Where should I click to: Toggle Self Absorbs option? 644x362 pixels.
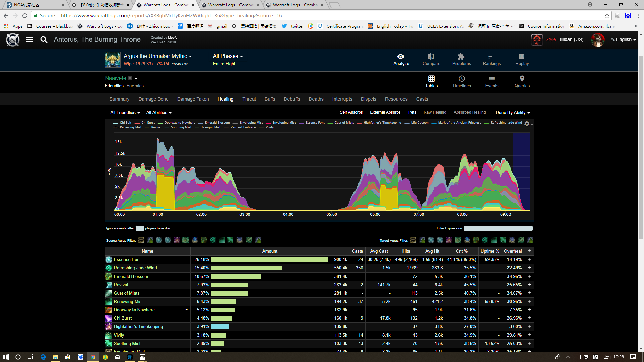[x=351, y=112]
